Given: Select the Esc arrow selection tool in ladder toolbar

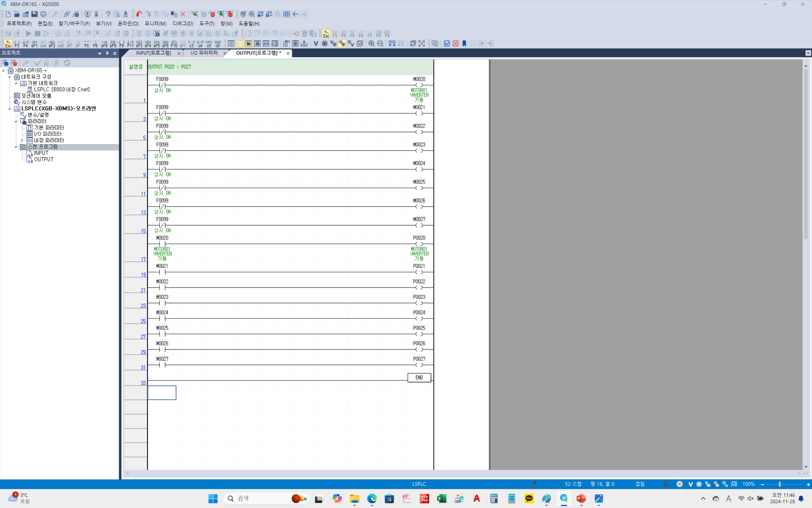Looking at the screenshot, I should tap(8, 44).
